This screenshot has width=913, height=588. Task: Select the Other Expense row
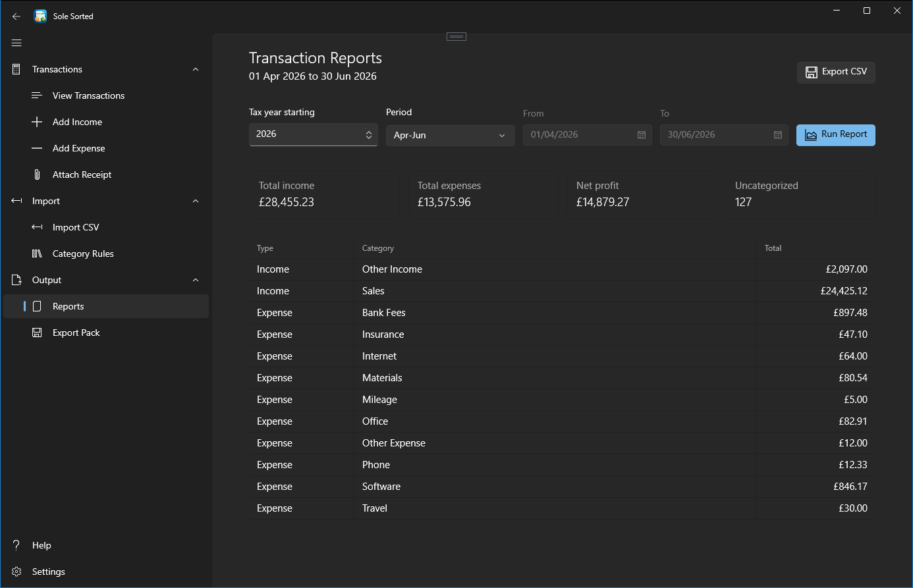click(562, 443)
